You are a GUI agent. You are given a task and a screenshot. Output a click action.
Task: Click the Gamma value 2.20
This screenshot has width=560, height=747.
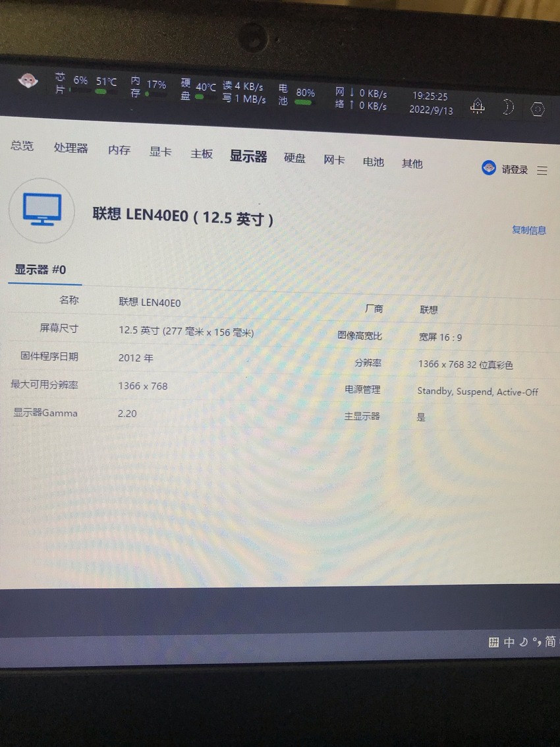click(127, 413)
